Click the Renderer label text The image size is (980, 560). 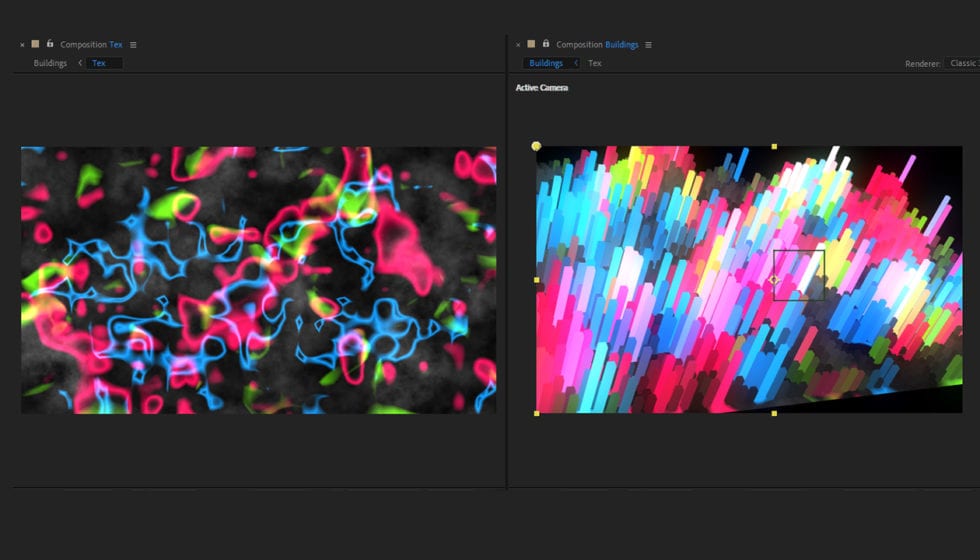pyautogui.click(x=922, y=64)
